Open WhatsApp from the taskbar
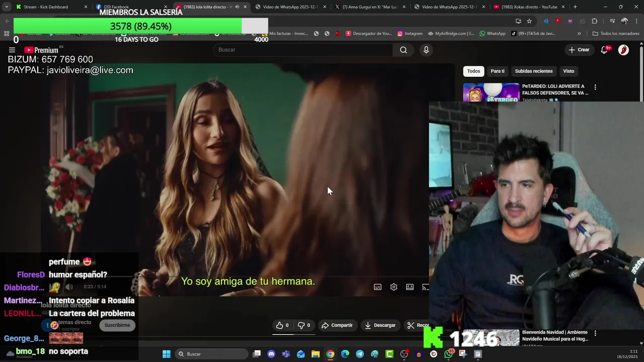The height and width of the screenshot is (362, 644). (448, 354)
